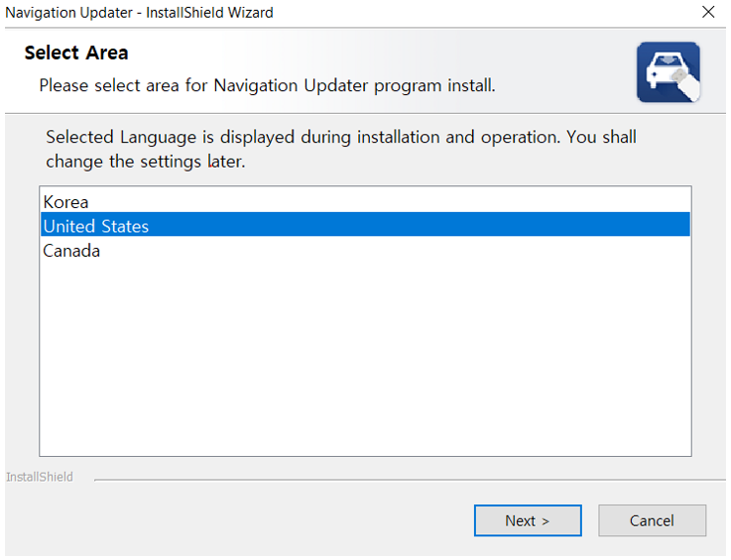
Task: Close the InstallShield Wizard window
Action: click(x=708, y=12)
